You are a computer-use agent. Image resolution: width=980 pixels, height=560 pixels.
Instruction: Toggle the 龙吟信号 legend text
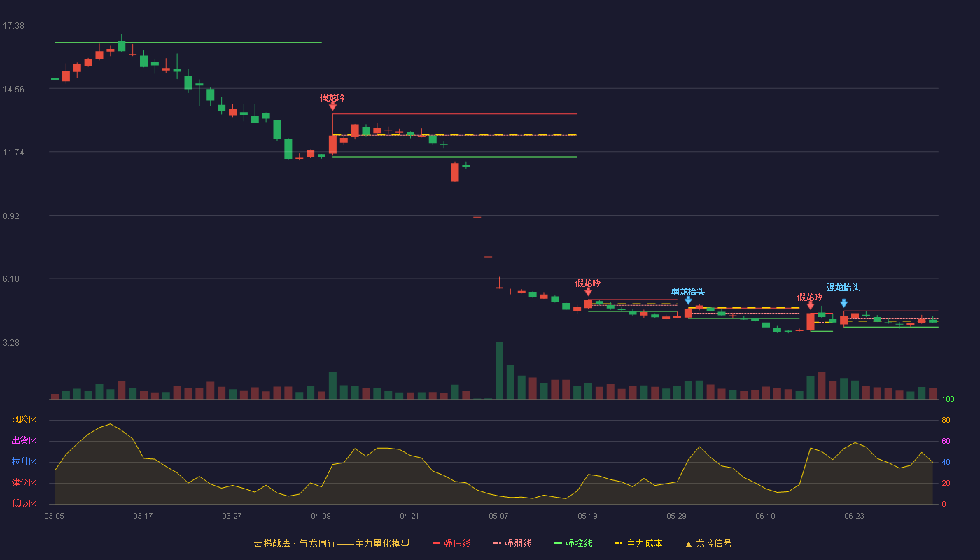click(x=714, y=543)
